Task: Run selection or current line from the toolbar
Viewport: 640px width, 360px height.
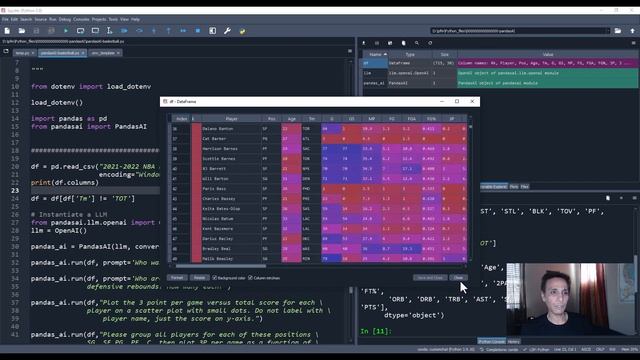Action: click(109, 31)
